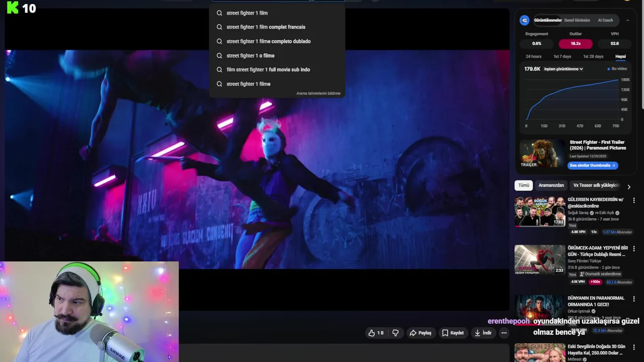Click the 'Arama tahminlerini bildirme' link
Image resolution: width=644 pixels, height=362 pixels.
pyautogui.click(x=318, y=94)
